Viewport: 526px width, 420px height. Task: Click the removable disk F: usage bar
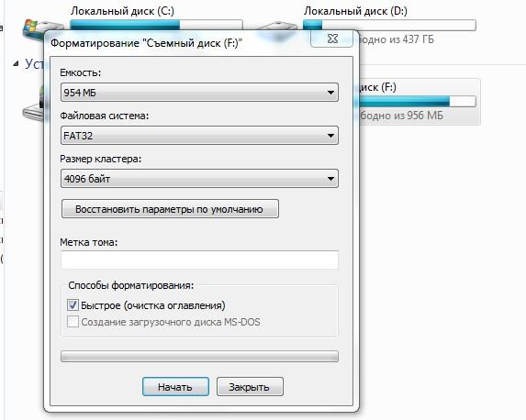(417, 101)
